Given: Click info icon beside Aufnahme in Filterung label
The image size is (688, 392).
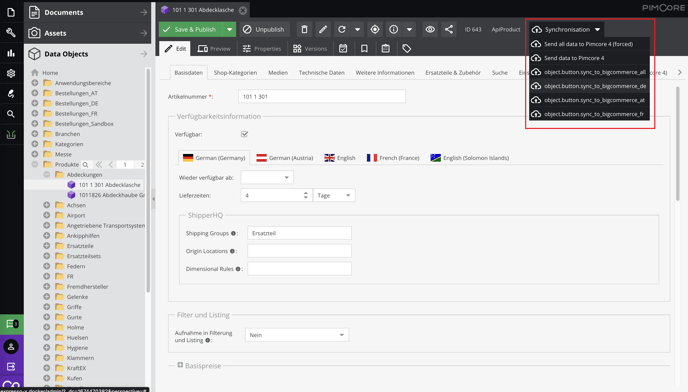Looking at the screenshot, I should (x=208, y=340).
